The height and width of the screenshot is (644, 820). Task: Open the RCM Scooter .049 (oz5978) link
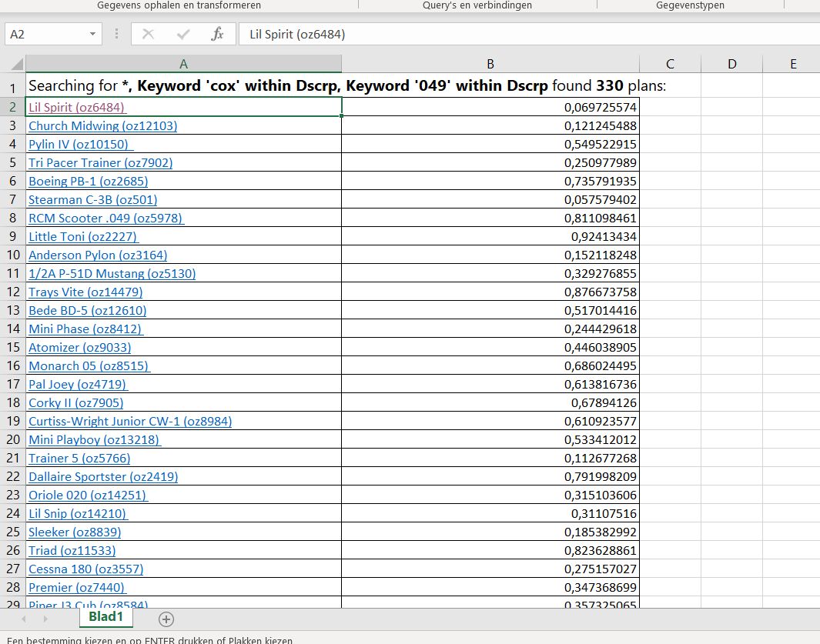click(105, 218)
